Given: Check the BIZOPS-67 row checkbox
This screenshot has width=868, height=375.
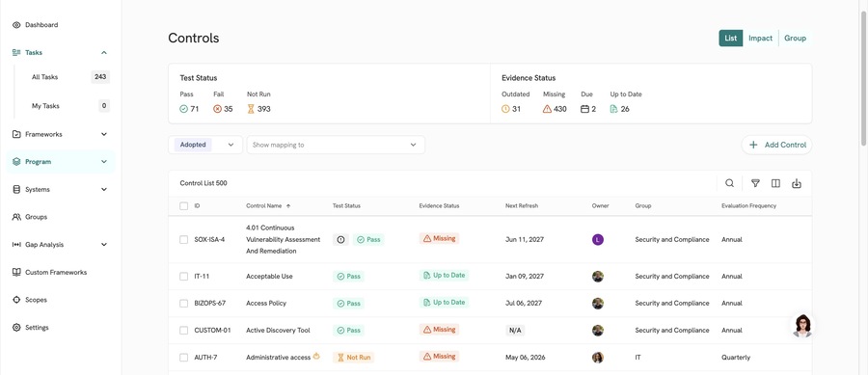Looking at the screenshot, I should click(x=184, y=303).
